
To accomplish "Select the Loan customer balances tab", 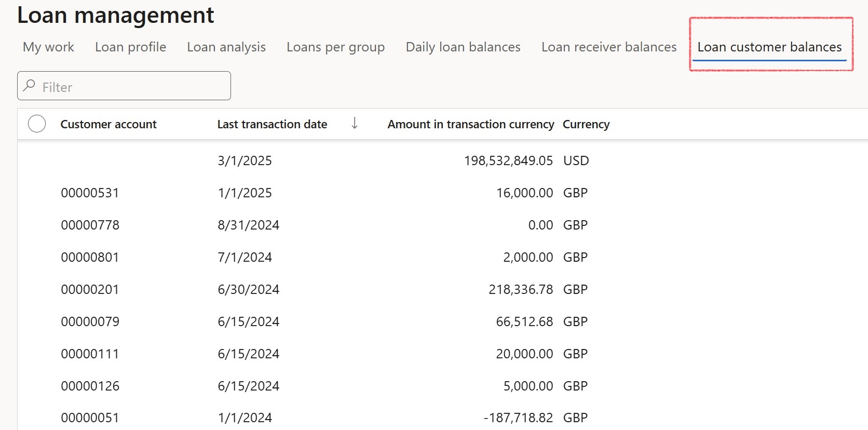I will coord(769,47).
